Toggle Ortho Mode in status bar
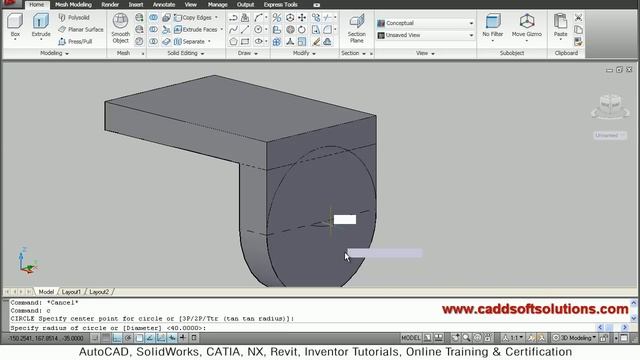Image resolution: width=640 pixels, height=360 pixels. pos(117,338)
